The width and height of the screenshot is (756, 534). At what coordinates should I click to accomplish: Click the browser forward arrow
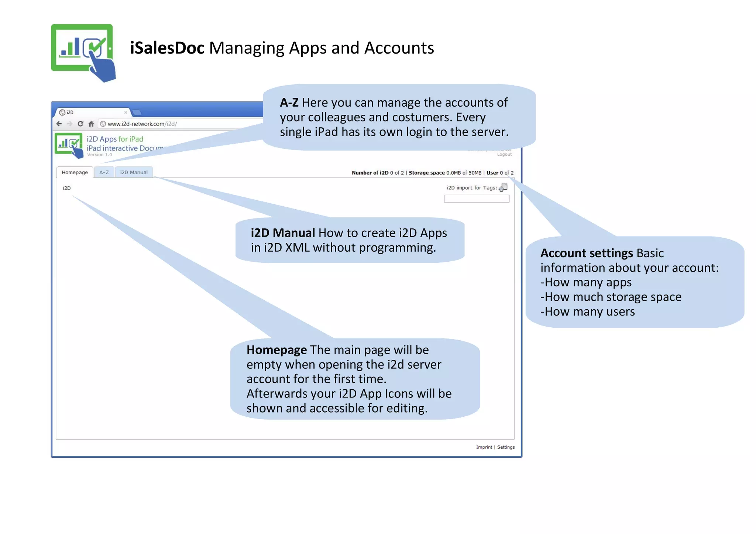click(70, 124)
